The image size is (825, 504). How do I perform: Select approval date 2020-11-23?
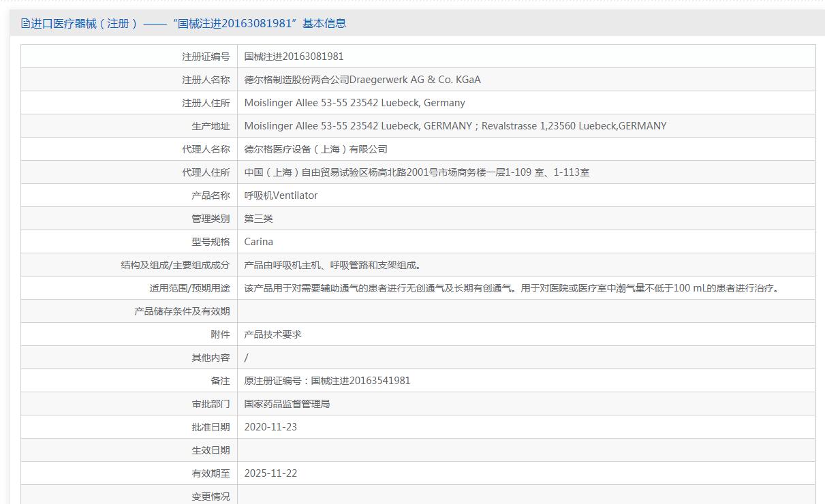[270, 427]
